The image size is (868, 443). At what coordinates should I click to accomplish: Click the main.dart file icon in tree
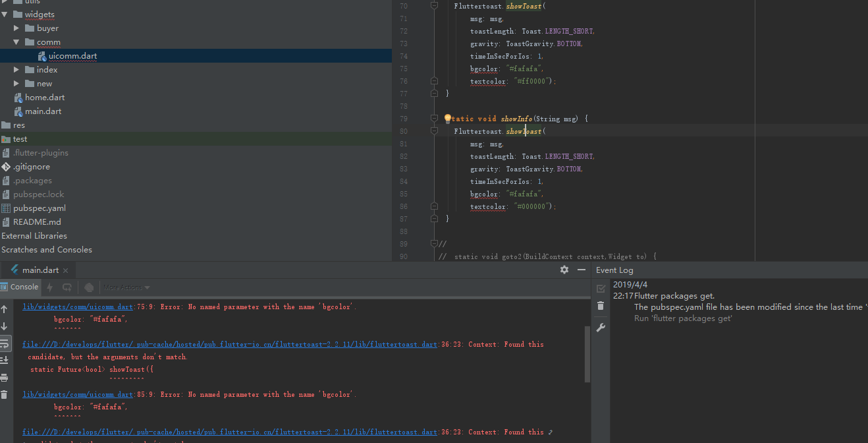click(x=19, y=111)
